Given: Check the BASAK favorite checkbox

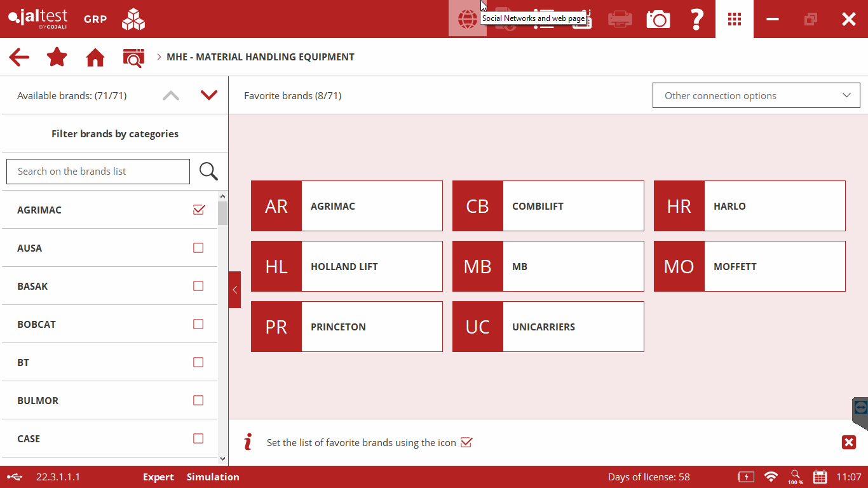Looking at the screenshot, I should click(198, 286).
